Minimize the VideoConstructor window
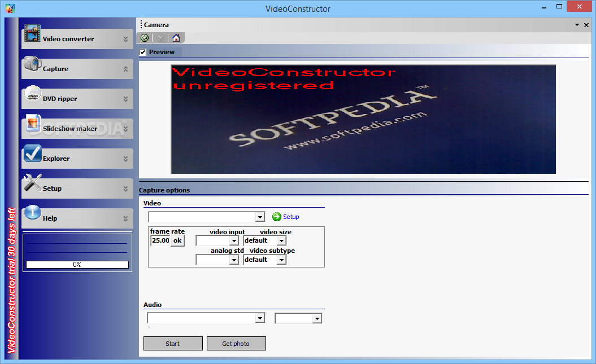This screenshot has height=364, width=596. click(x=544, y=7)
